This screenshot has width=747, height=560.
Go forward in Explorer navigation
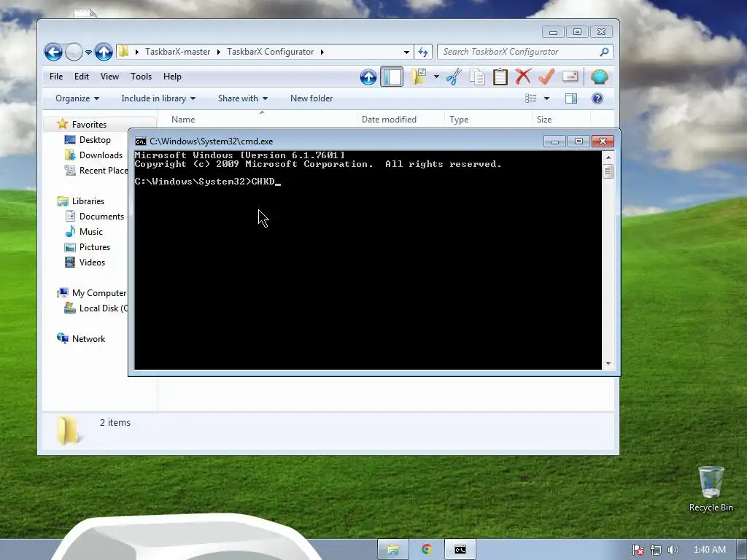[x=74, y=52]
